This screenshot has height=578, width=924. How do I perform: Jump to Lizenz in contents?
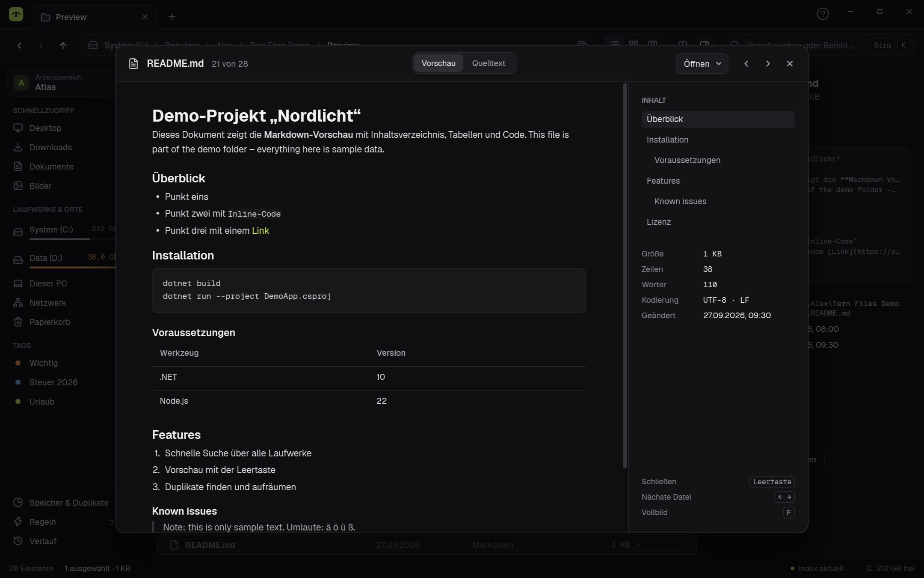pos(718,222)
